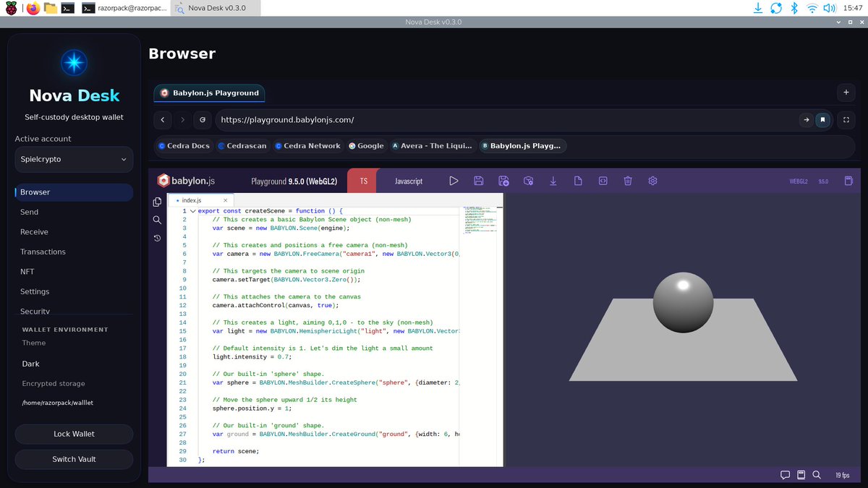
Task: Click the babylon.js logo
Action: tap(186, 181)
